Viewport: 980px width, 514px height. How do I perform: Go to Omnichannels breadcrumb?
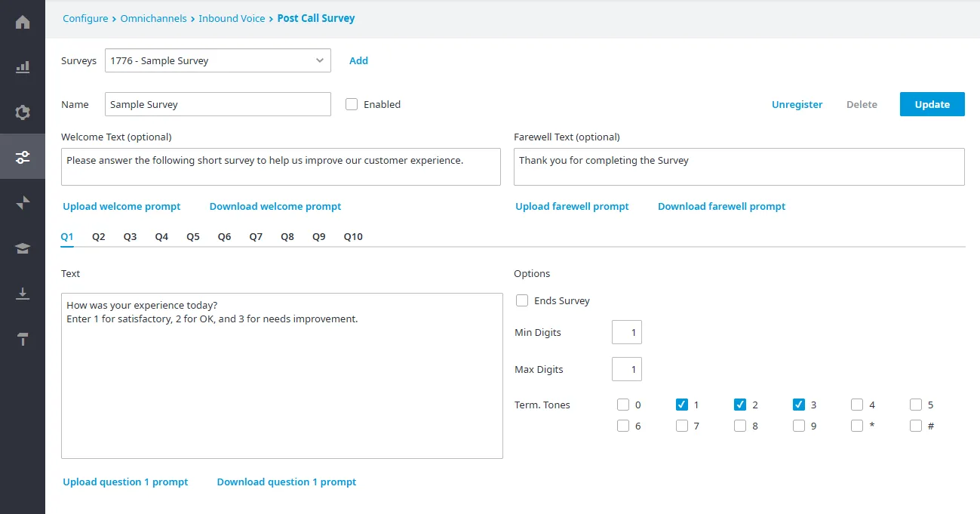coord(153,18)
